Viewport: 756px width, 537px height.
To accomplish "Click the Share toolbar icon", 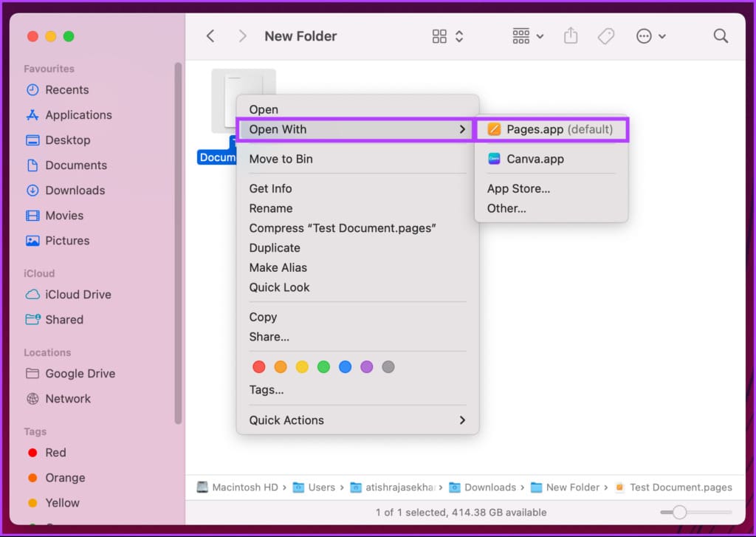I will (x=571, y=36).
